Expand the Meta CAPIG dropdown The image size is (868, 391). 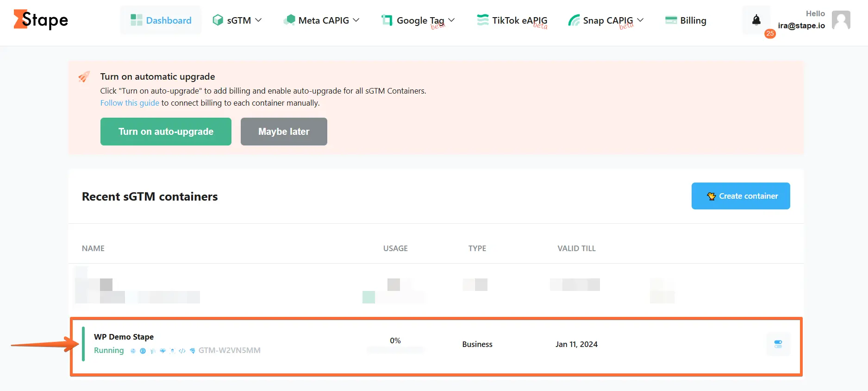[x=322, y=20]
